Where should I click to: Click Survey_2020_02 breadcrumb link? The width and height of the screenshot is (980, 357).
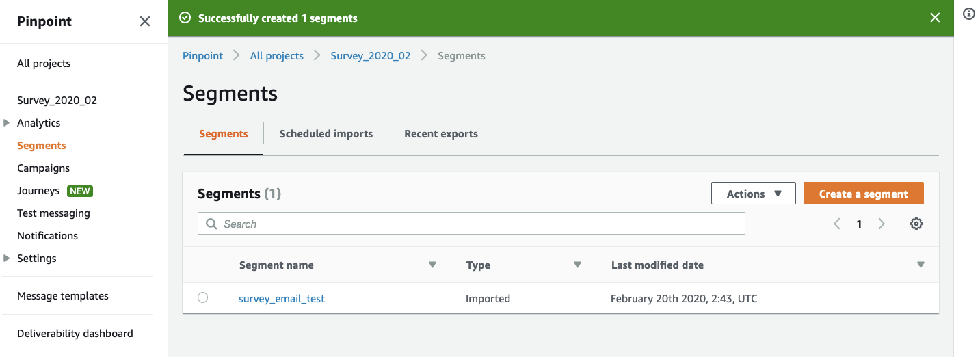pos(371,56)
